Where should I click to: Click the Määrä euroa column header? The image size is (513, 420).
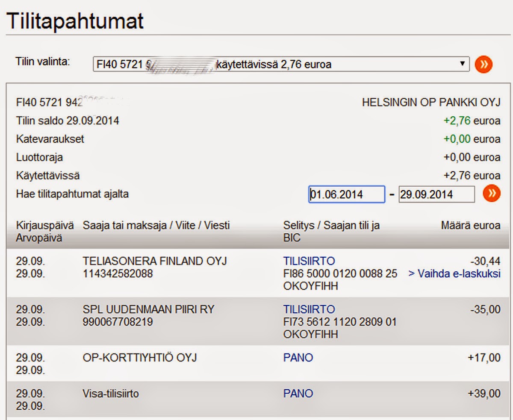(470, 225)
